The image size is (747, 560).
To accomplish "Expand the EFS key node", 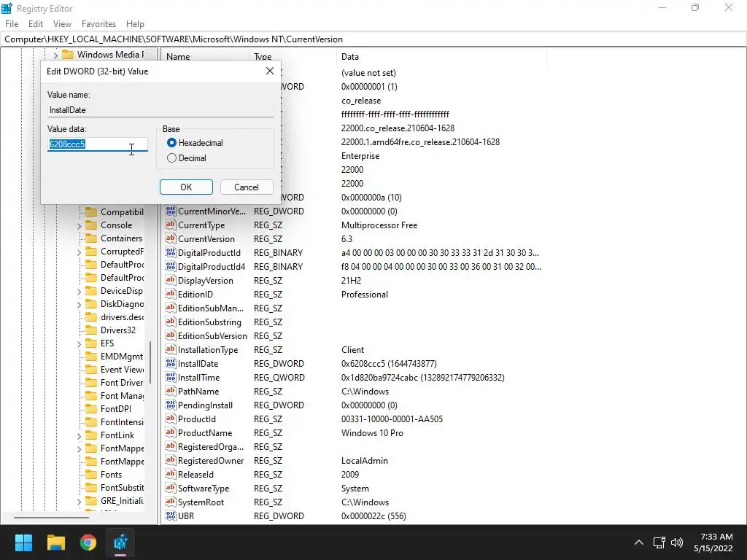I will (79, 344).
